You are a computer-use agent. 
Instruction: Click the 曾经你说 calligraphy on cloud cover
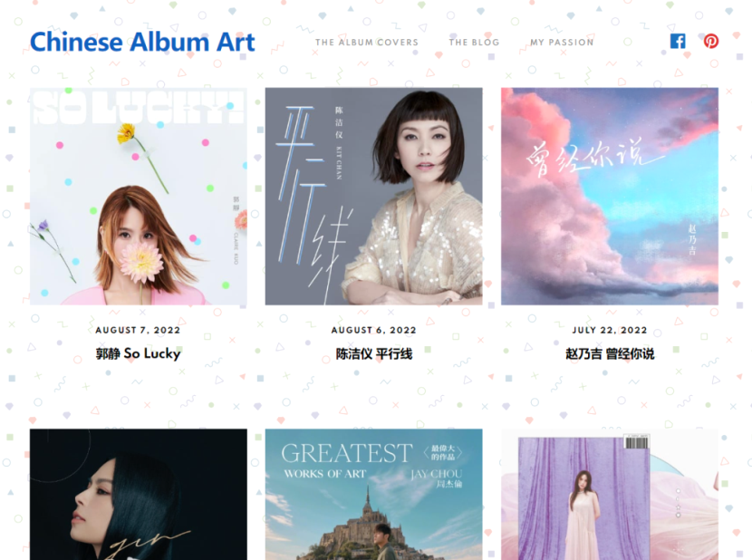pyautogui.click(x=594, y=158)
